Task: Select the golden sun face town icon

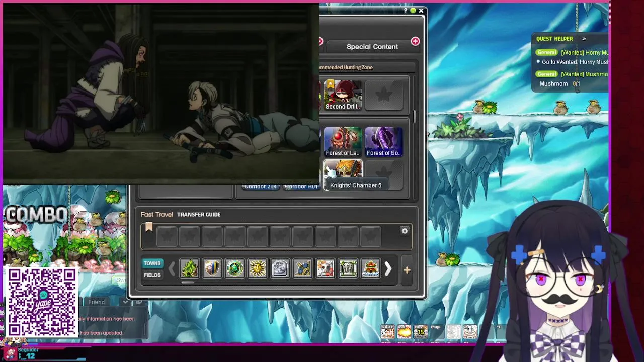Action: 258,268
